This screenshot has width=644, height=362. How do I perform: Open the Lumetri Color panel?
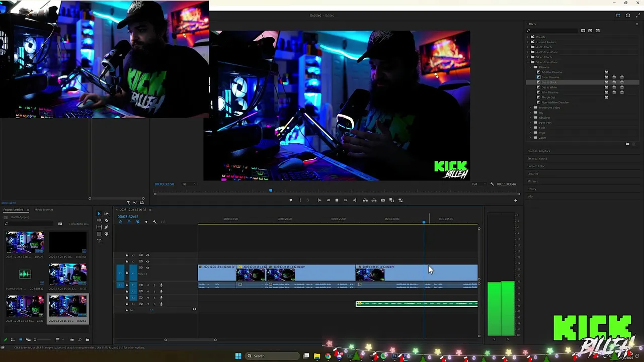pos(536,166)
